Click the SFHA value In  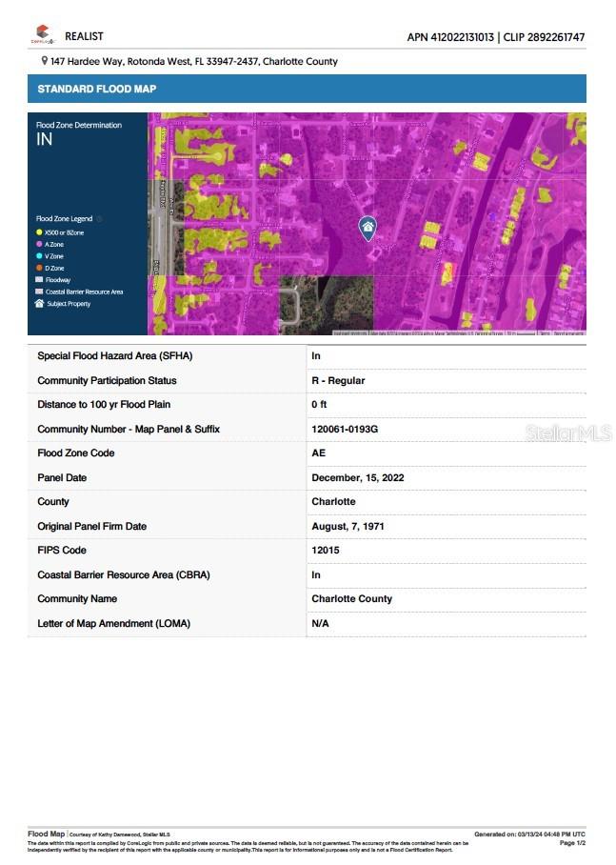tap(316, 356)
